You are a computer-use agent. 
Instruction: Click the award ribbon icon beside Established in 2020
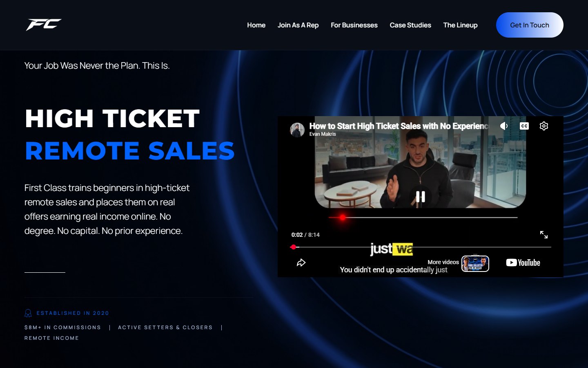point(28,313)
